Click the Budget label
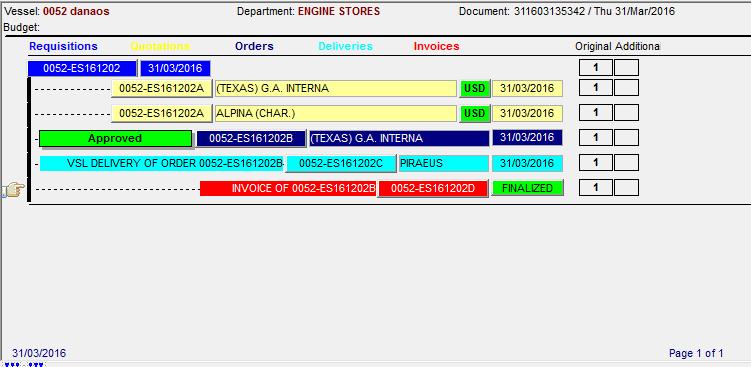Viewport: 751px width, 367px height. 22,27
